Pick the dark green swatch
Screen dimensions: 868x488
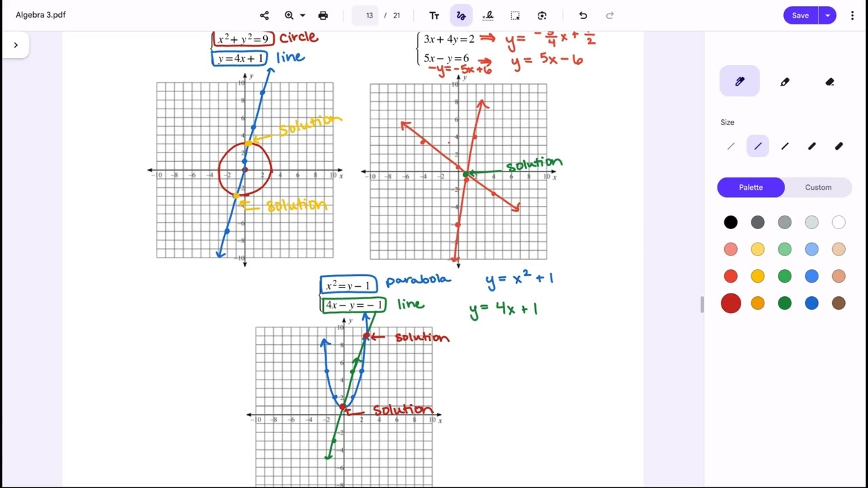tap(785, 304)
